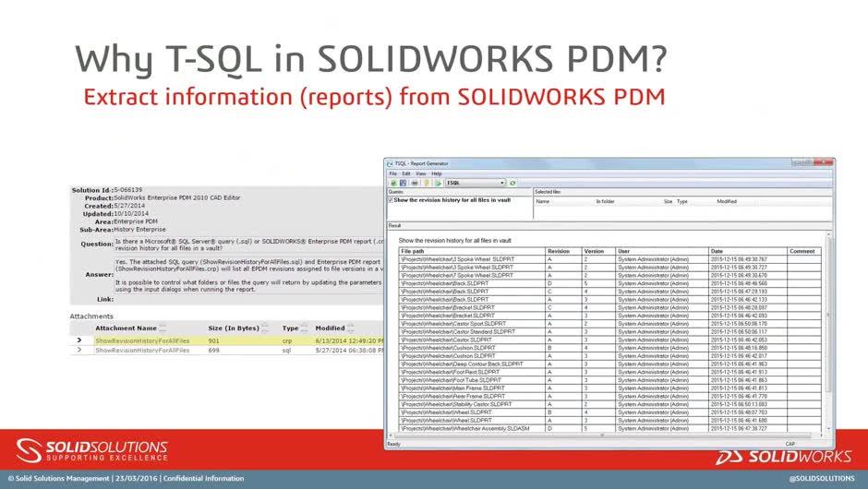Click the save icon in the Report Generator toolbar

pos(402,183)
